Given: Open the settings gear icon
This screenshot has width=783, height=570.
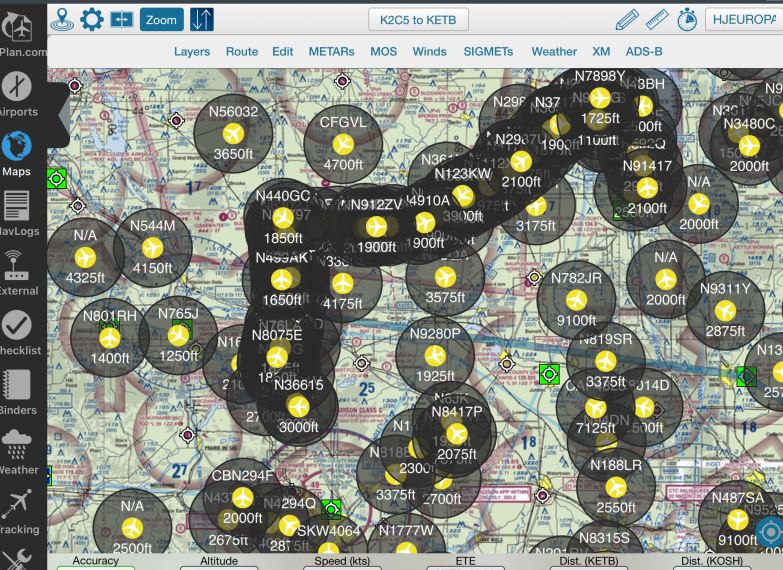Looking at the screenshot, I should 92,19.
